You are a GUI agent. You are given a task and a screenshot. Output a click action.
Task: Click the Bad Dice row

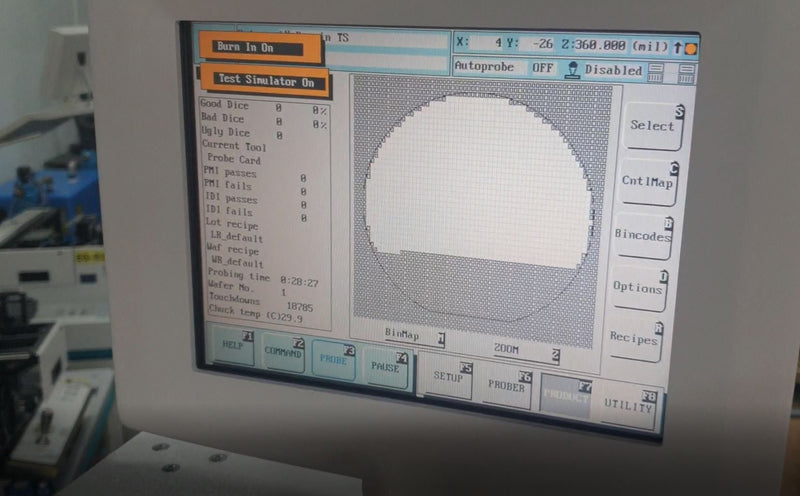click(263, 120)
